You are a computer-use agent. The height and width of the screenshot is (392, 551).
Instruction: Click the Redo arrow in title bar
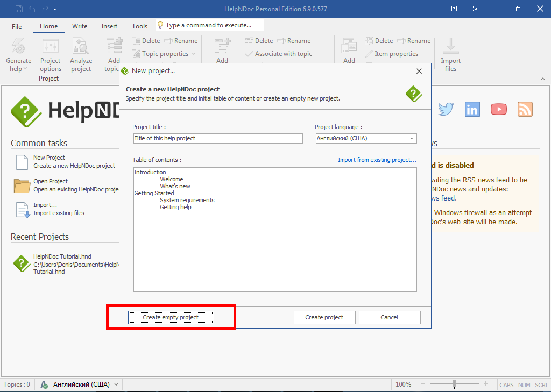[x=45, y=9]
